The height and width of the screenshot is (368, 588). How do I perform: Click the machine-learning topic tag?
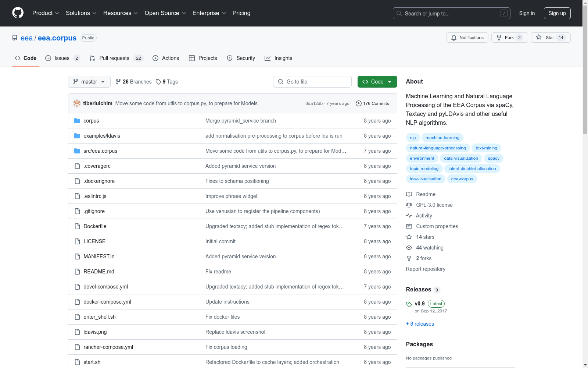coord(442,138)
